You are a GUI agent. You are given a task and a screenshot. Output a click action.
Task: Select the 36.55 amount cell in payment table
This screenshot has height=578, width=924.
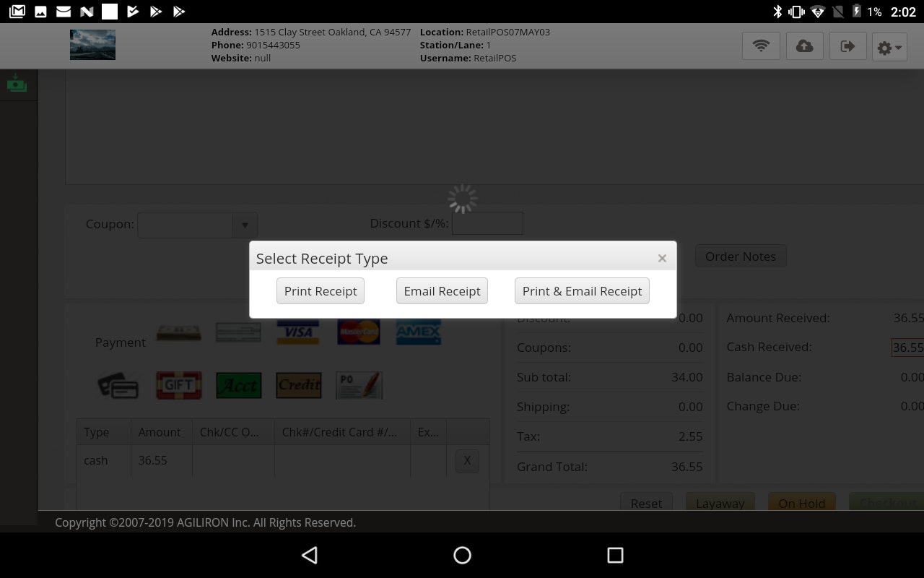coord(162,460)
